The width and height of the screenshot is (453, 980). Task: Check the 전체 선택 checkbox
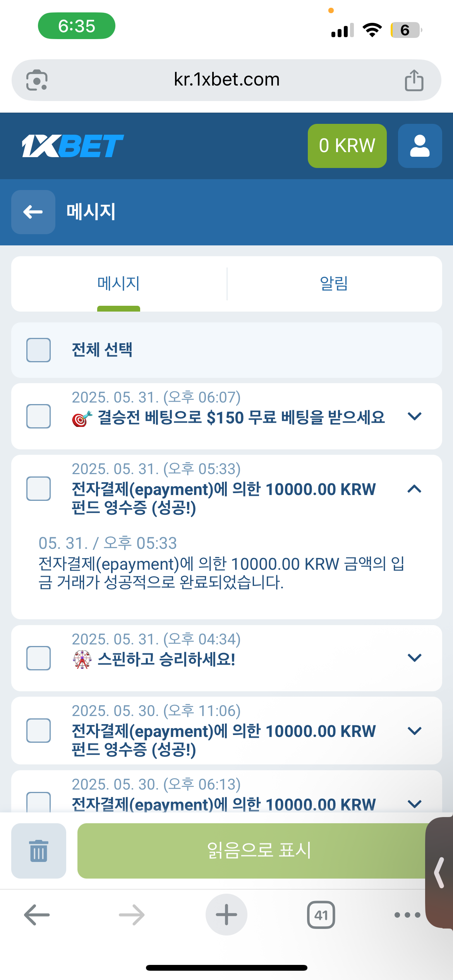click(x=38, y=350)
